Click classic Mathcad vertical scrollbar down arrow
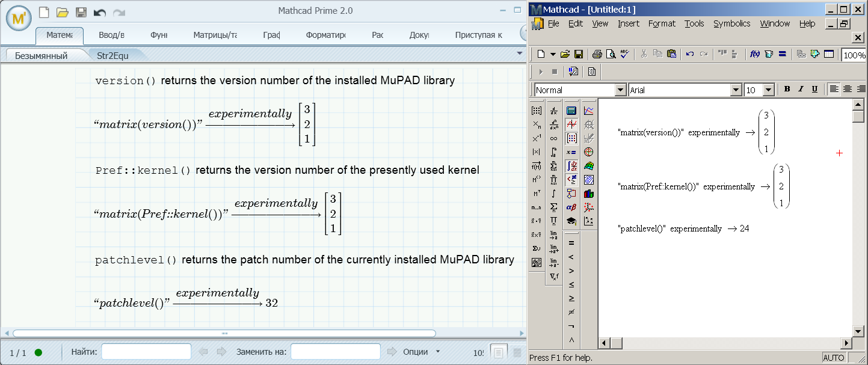 858,331
